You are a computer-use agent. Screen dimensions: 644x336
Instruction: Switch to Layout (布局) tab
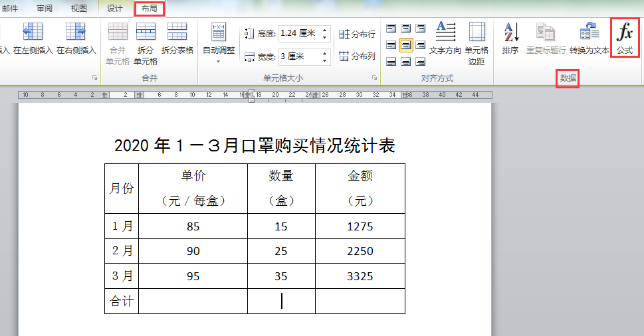149,8
